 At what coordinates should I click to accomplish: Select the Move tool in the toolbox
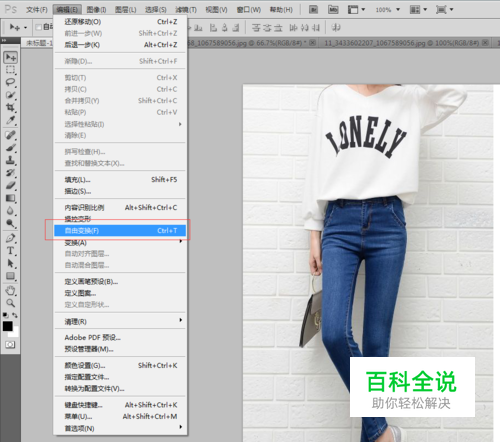[x=10, y=57]
